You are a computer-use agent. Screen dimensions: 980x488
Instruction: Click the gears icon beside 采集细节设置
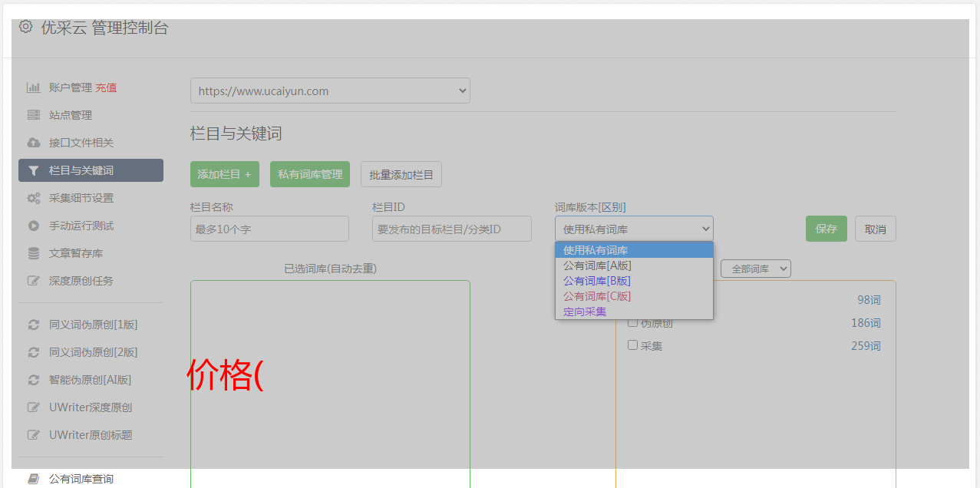click(33, 198)
